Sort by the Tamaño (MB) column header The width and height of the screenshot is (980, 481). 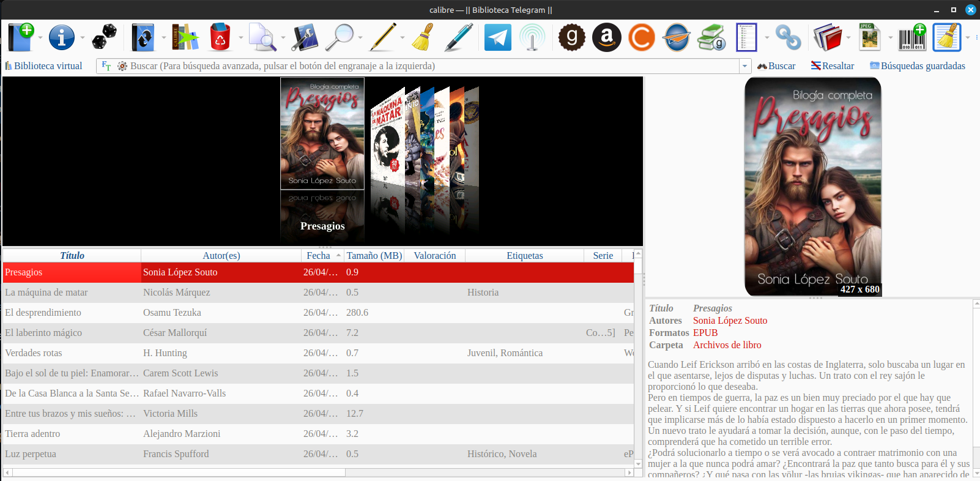click(x=374, y=255)
